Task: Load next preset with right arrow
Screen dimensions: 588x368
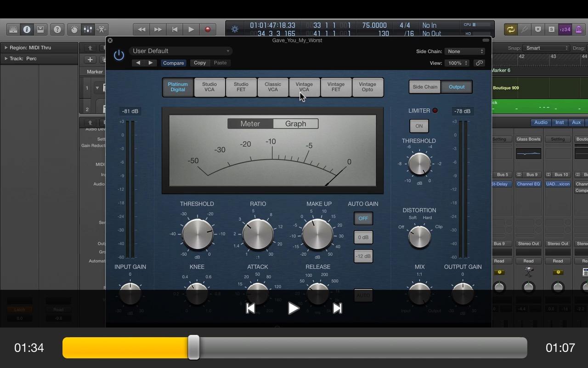Action: tap(151, 63)
